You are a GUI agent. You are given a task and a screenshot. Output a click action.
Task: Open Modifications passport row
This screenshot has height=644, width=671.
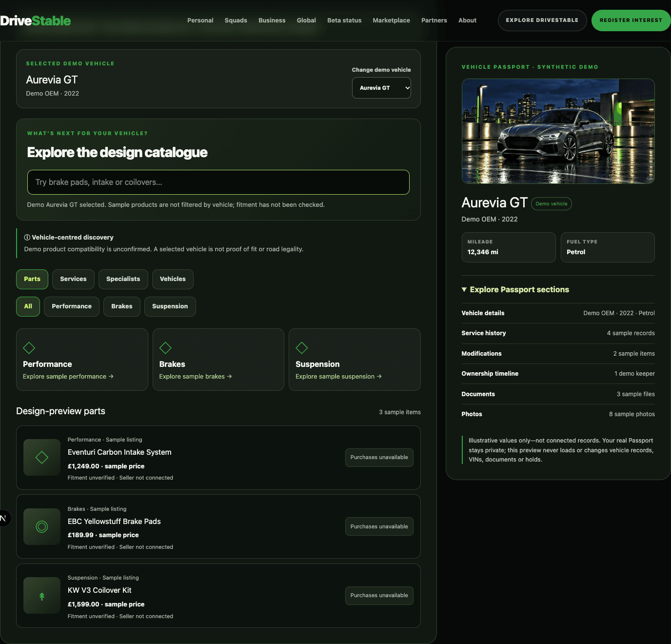[558, 354]
